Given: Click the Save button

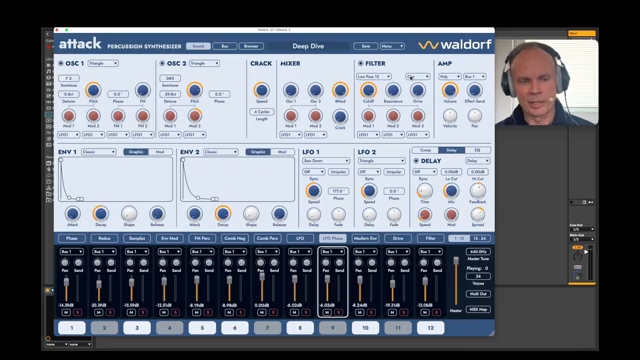Looking at the screenshot, I should [x=366, y=46].
